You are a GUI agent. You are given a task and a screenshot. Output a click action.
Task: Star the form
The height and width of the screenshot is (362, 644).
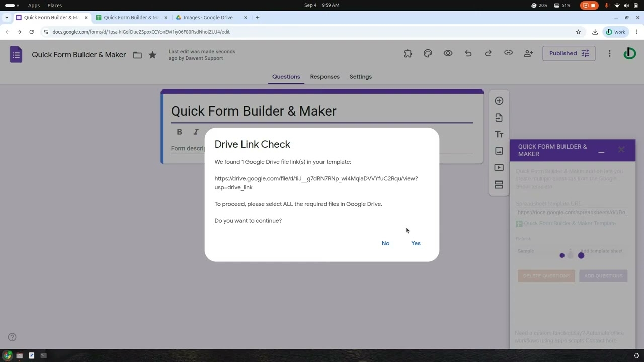[152, 55]
